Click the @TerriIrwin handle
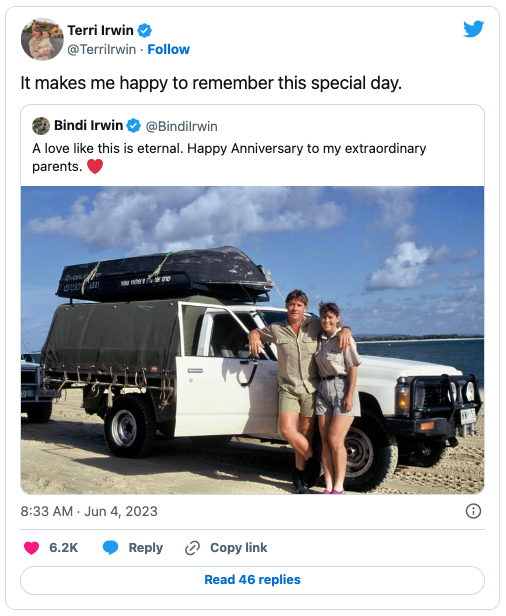 pyautogui.click(x=102, y=50)
